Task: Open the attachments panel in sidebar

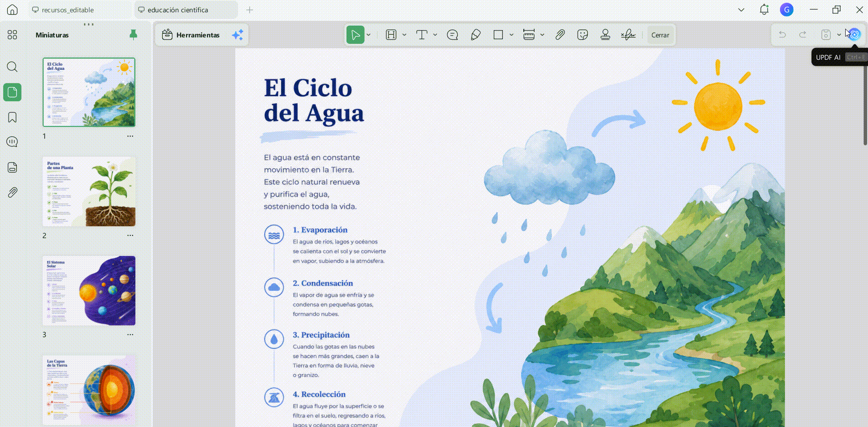Action: pos(12,192)
